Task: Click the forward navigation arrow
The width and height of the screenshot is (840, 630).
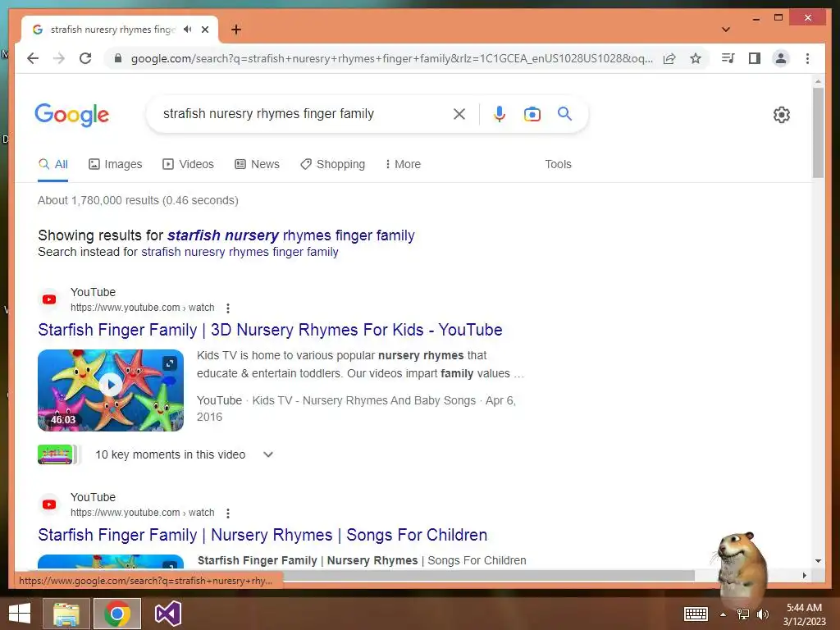Action: tap(59, 58)
